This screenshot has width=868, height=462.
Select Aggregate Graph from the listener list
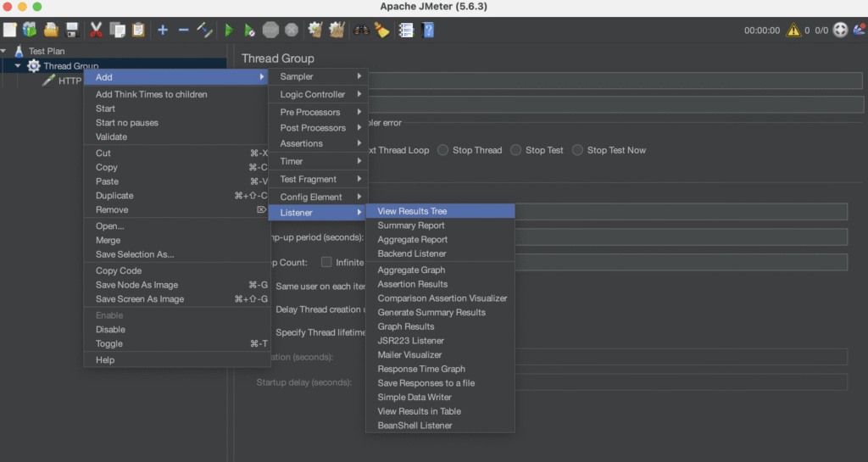411,270
